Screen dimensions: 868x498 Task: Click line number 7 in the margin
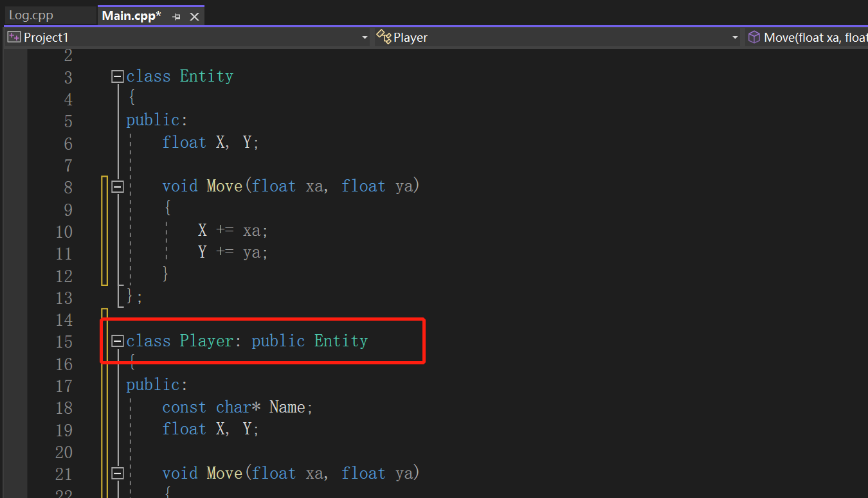click(x=68, y=165)
